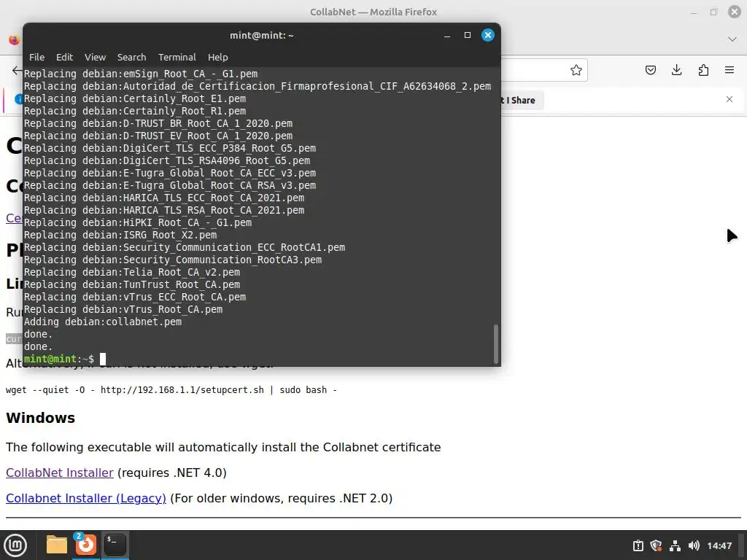Viewport: 747px width, 560px height.
Task: Open the volume control tray icon
Action: 694,545
